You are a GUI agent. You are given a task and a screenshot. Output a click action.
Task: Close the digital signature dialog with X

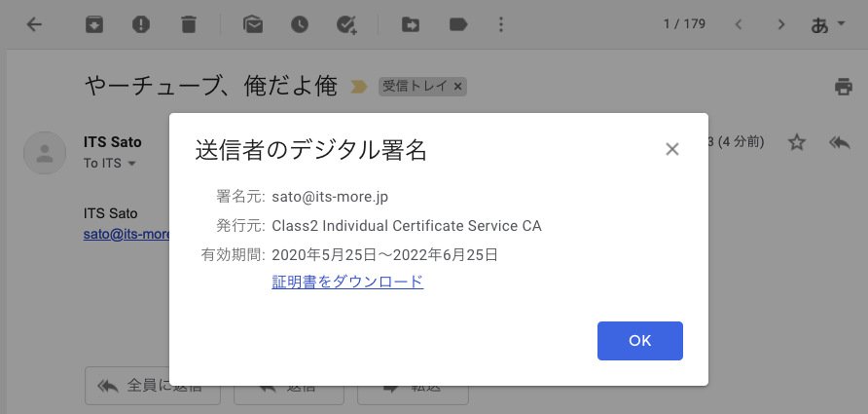[671, 149]
